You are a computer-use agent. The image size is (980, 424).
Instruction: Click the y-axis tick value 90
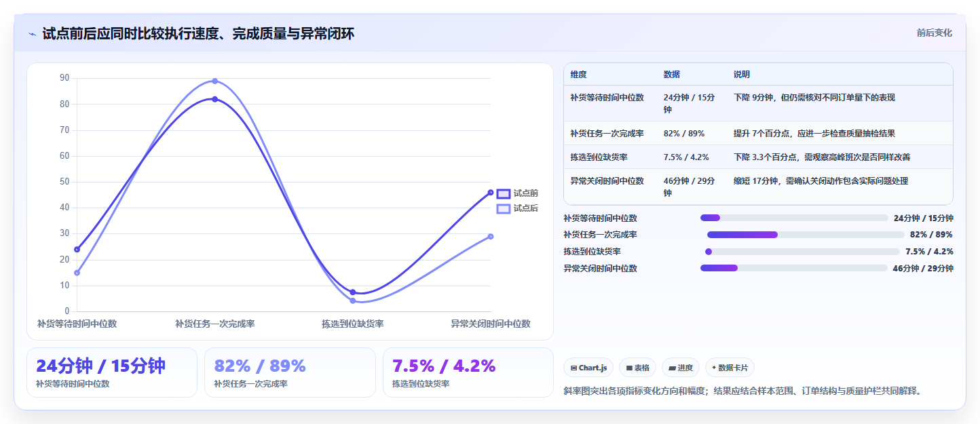coord(64,78)
